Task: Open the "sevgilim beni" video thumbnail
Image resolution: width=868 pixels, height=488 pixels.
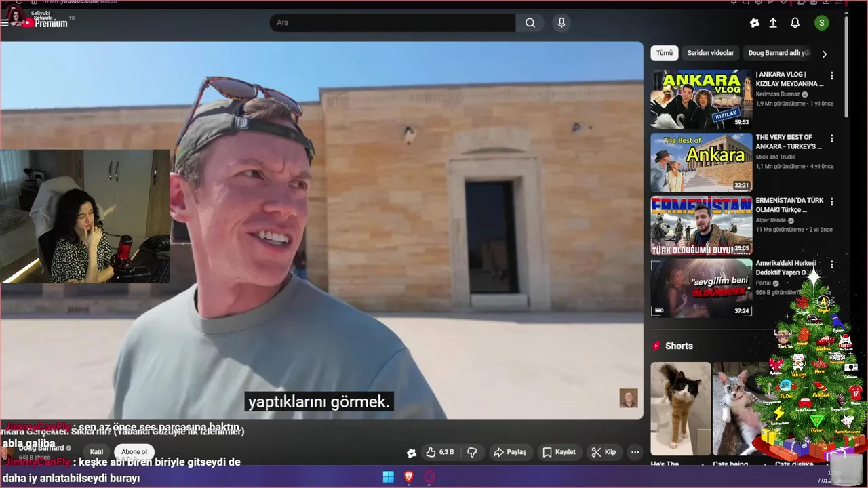Action: tap(701, 288)
